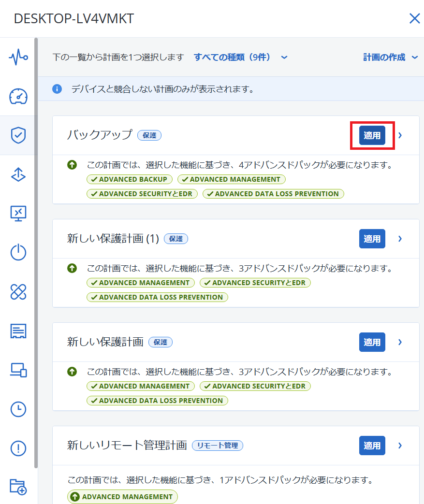Screen dimensions: 424x504
Task: Apply the バックアップ plan
Action: 372,135
